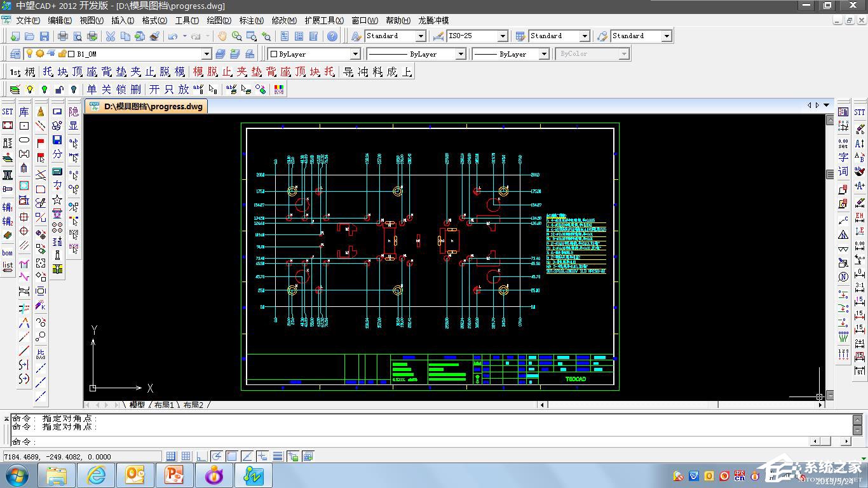Image resolution: width=868 pixels, height=488 pixels.
Task: Expand the B1_OM layer dropdown
Action: (207, 54)
